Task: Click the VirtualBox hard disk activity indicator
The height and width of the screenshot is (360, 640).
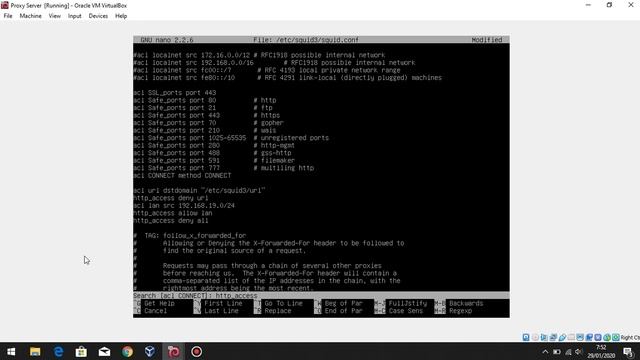Action: coord(526,337)
